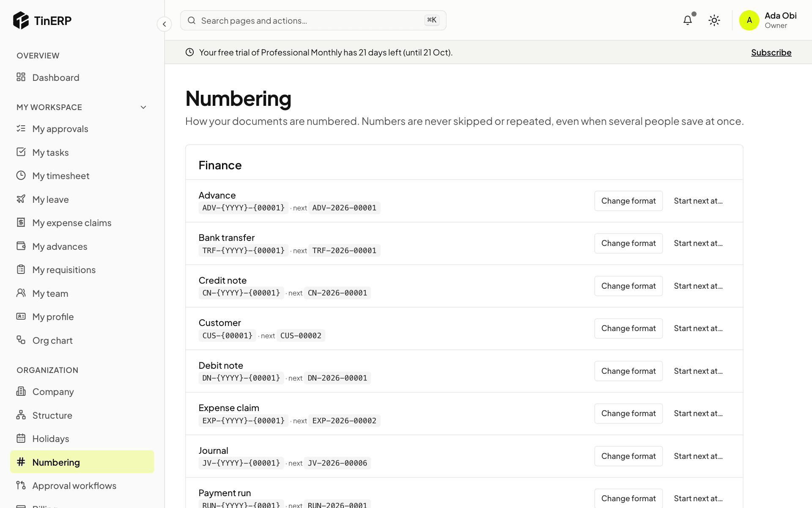Click Start next at for Customer
The image size is (812, 508).
pyautogui.click(x=698, y=329)
